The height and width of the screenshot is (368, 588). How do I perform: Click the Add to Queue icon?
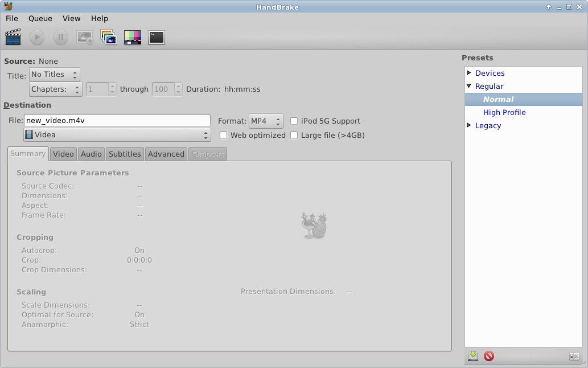click(x=85, y=38)
